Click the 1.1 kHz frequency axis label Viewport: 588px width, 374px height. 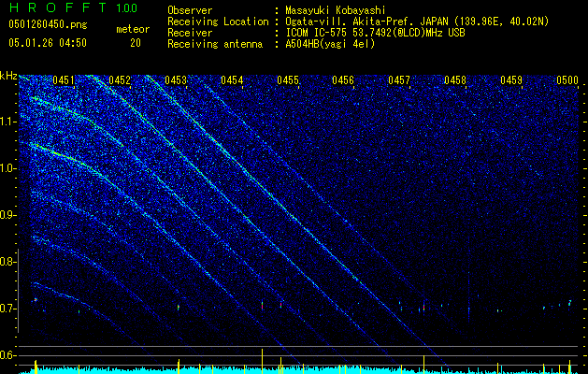click(x=7, y=122)
